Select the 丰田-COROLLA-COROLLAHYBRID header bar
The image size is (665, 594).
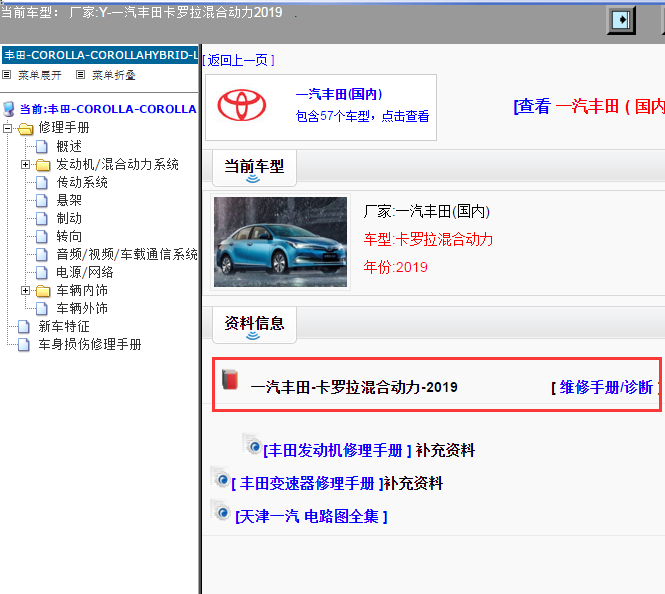pos(100,55)
